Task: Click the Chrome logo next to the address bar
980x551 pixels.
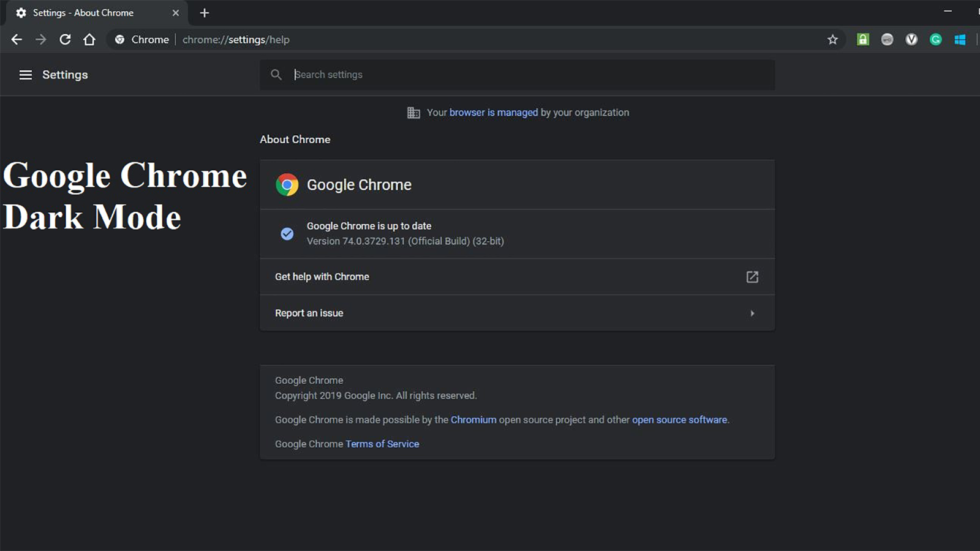Action: 119,39
